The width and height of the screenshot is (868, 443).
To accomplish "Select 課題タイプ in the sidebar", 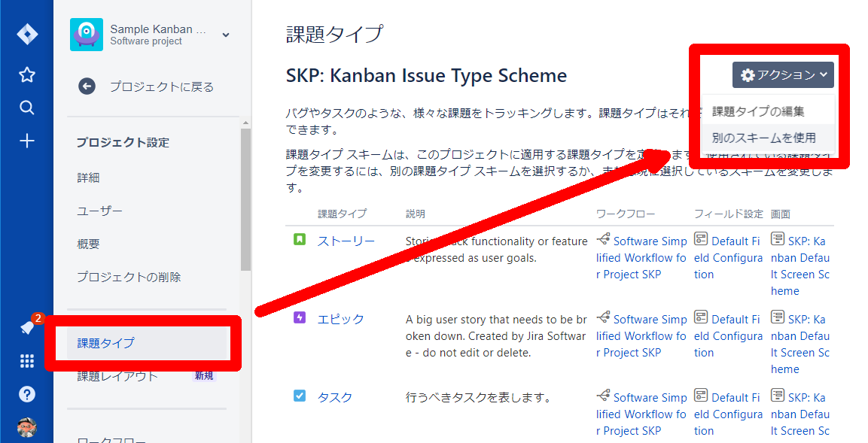I will pos(148,343).
